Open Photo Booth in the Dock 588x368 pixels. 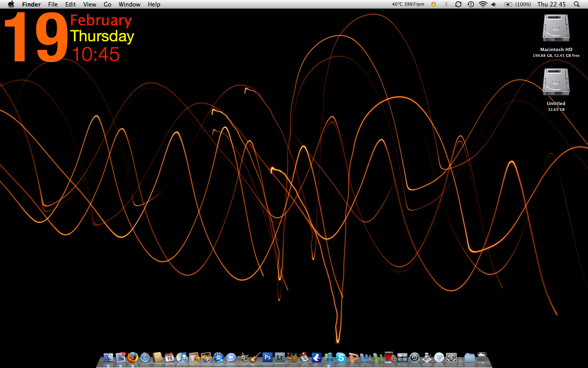point(390,358)
